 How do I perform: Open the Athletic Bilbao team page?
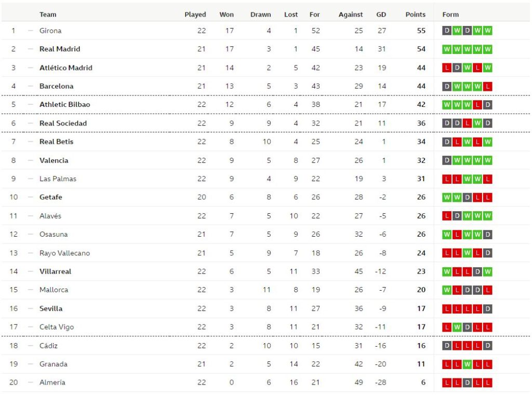(x=64, y=105)
